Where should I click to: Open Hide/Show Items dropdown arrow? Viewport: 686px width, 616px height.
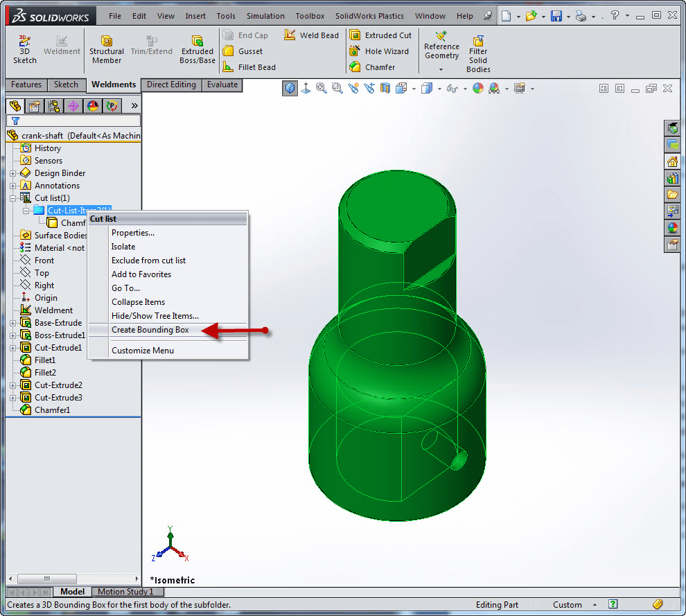(465, 89)
